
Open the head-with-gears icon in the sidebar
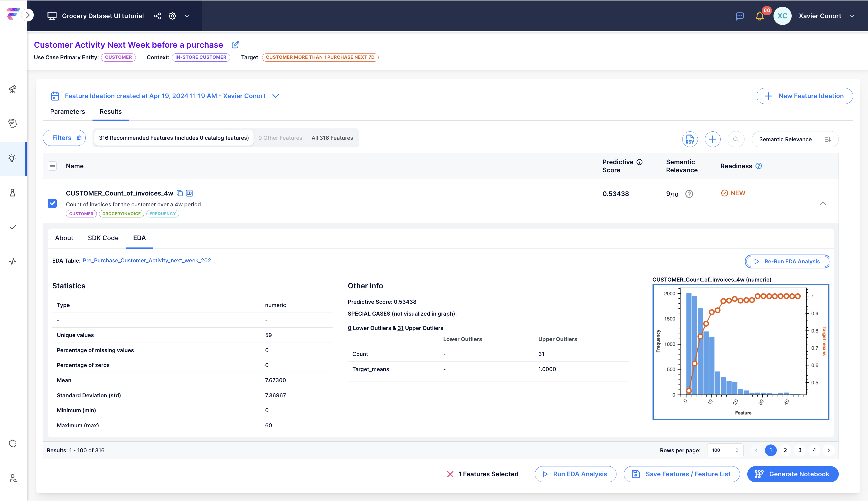tap(13, 123)
